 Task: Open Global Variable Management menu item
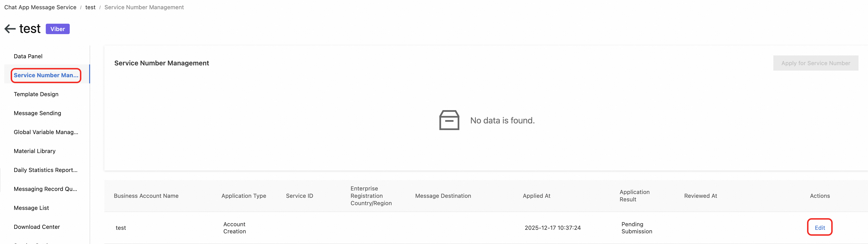coord(46,132)
